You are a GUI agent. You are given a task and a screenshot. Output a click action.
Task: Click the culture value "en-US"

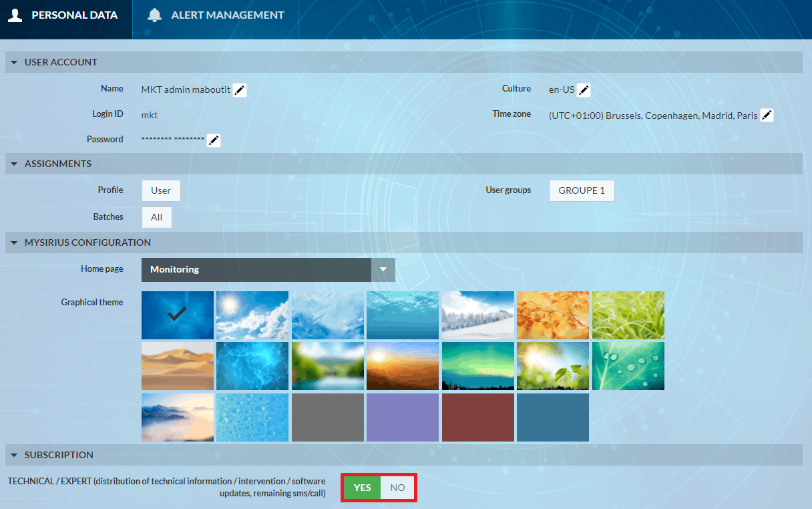[562, 90]
